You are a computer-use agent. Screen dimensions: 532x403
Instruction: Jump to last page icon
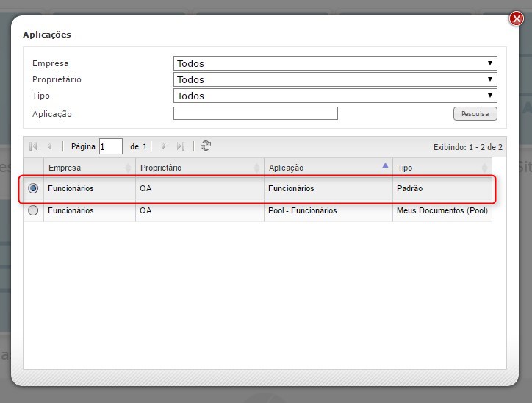pyautogui.click(x=181, y=146)
